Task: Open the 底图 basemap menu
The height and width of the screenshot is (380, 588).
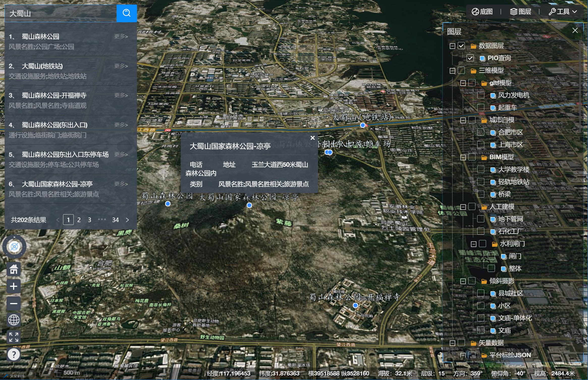Action: [x=482, y=12]
